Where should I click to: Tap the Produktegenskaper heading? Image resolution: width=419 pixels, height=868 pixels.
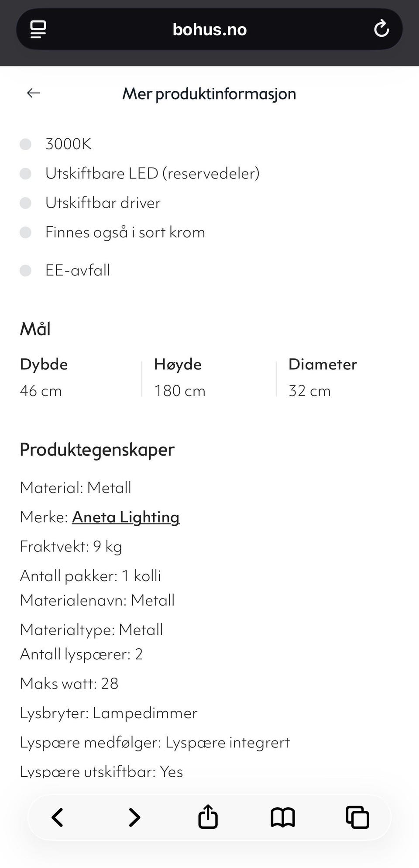tap(97, 450)
